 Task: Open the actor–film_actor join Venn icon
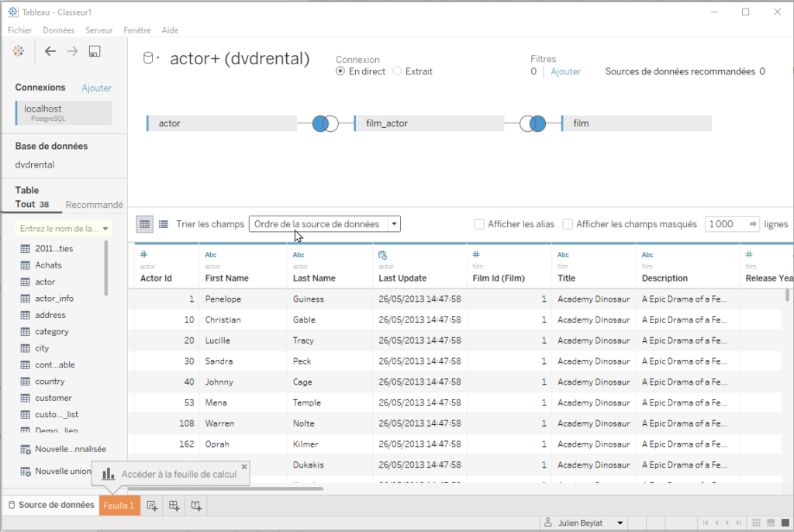325,123
